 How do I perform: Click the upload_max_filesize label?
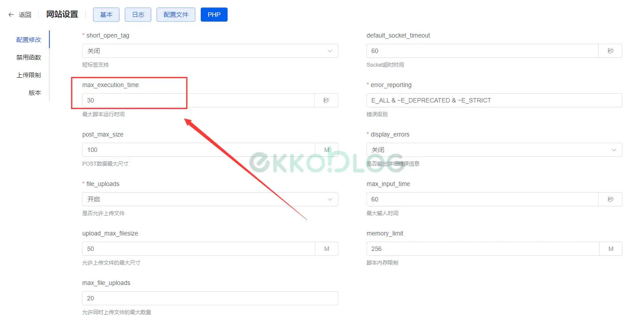110,233
